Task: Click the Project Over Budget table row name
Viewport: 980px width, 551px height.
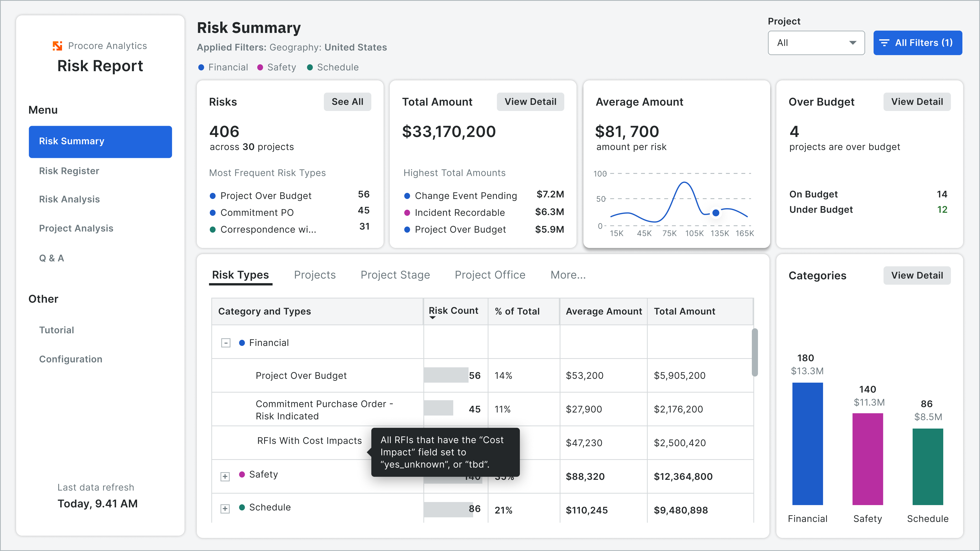Action: 301,376
